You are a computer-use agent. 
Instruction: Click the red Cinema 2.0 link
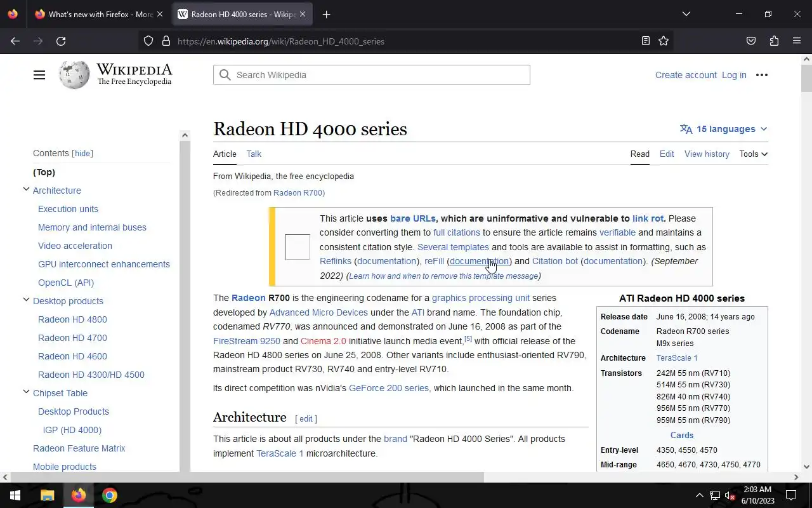[324, 341]
